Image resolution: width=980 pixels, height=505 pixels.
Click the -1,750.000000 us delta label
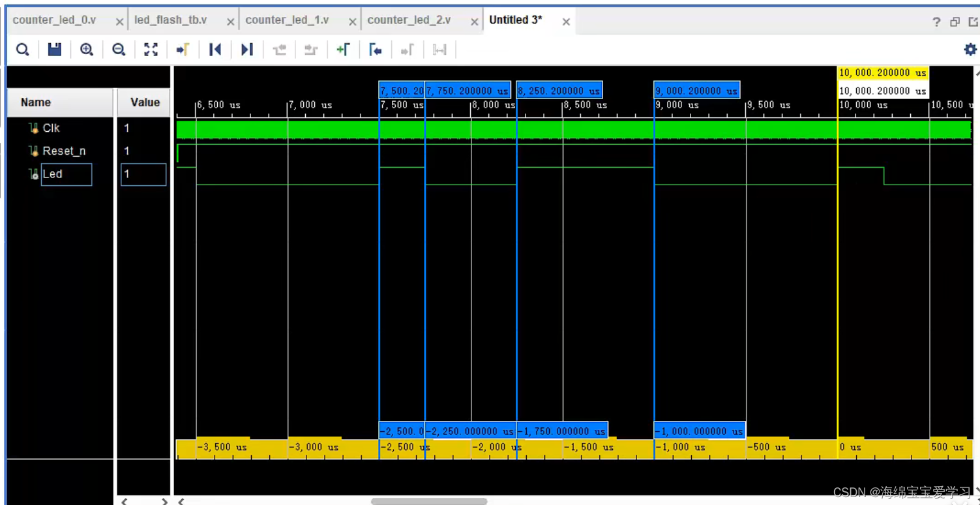point(562,431)
